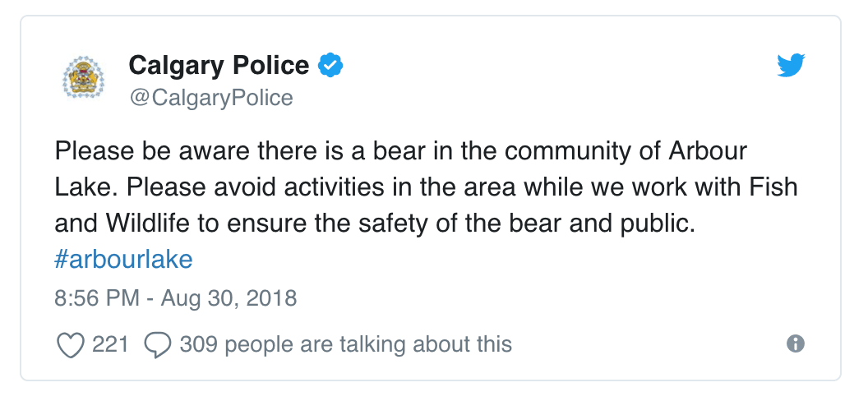This screenshot has height=401, width=868.
Task: Click the 2018 year in the timestamp
Action: (x=271, y=298)
